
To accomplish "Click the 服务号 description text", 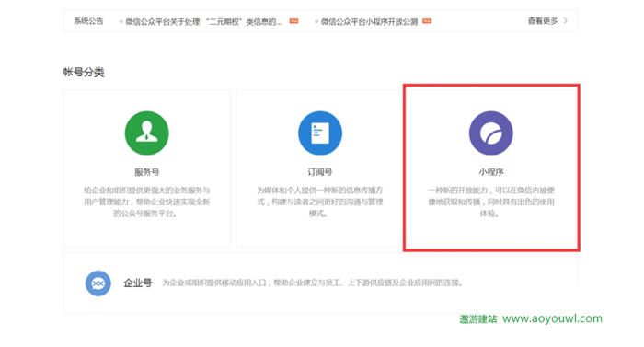I will [x=146, y=202].
